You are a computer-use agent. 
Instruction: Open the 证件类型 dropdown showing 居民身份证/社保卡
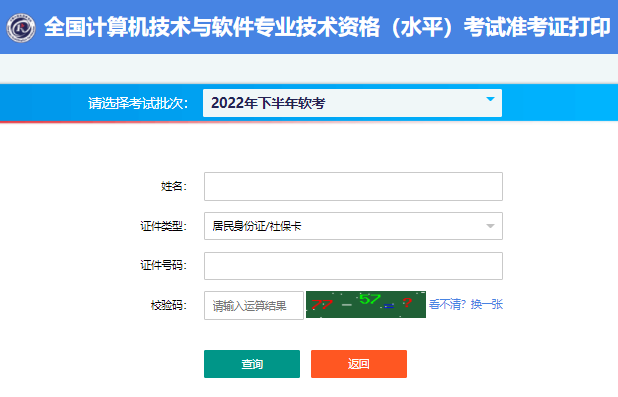click(353, 226)
